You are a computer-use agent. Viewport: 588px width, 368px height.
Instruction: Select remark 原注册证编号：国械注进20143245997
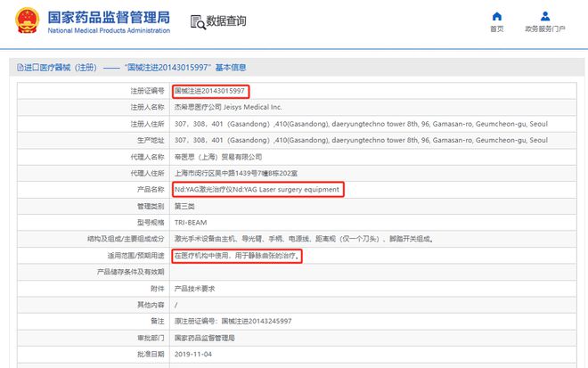click(233, 321)
